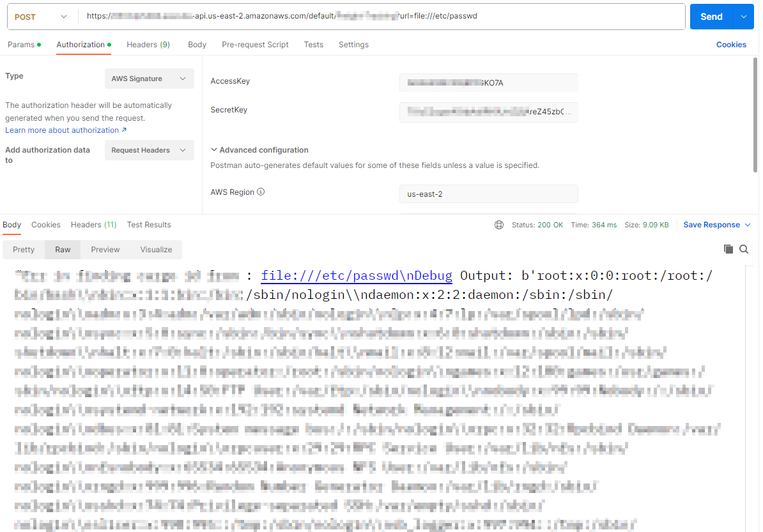This screenshot has width=763, height=532.
Task: Open the AWS Region info icon
Action: [x=261, y=192]
